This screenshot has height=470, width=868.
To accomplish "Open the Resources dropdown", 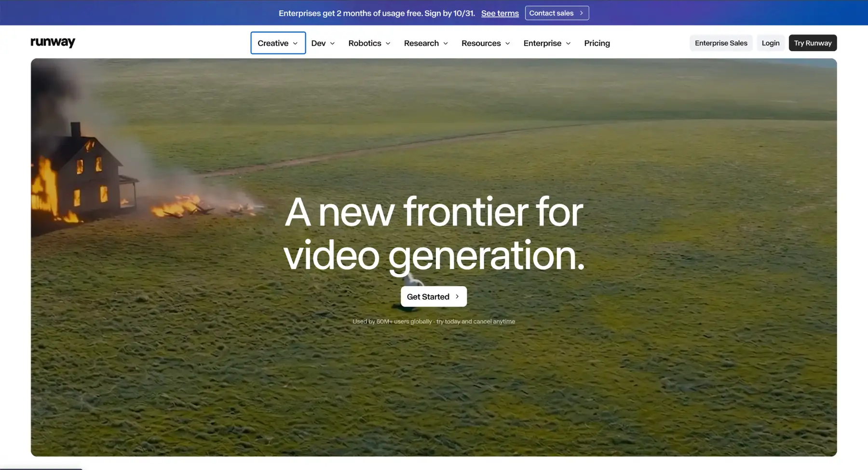I will pos(486,43).
